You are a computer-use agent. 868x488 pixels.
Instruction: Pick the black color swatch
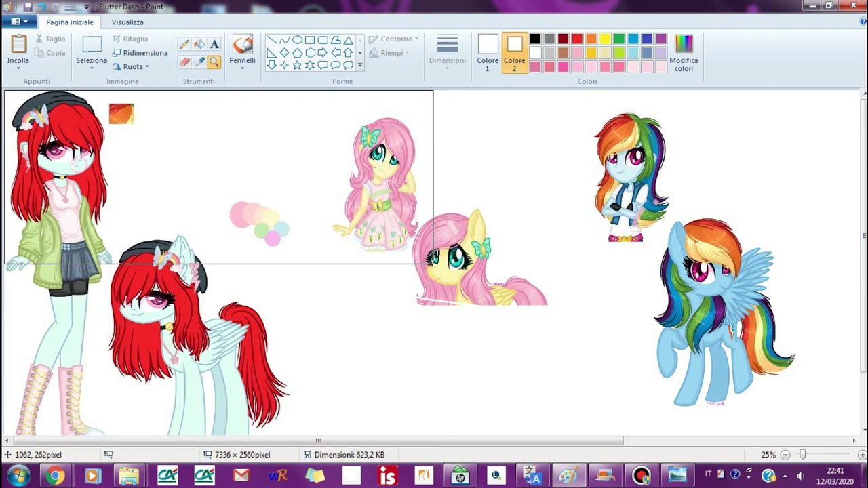[x=536, y=39]
